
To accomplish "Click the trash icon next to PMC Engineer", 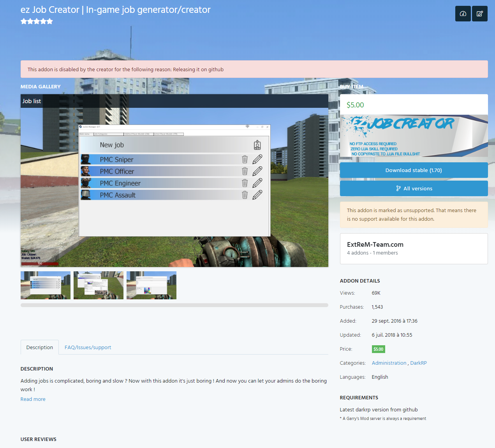I will coord(245,183).
